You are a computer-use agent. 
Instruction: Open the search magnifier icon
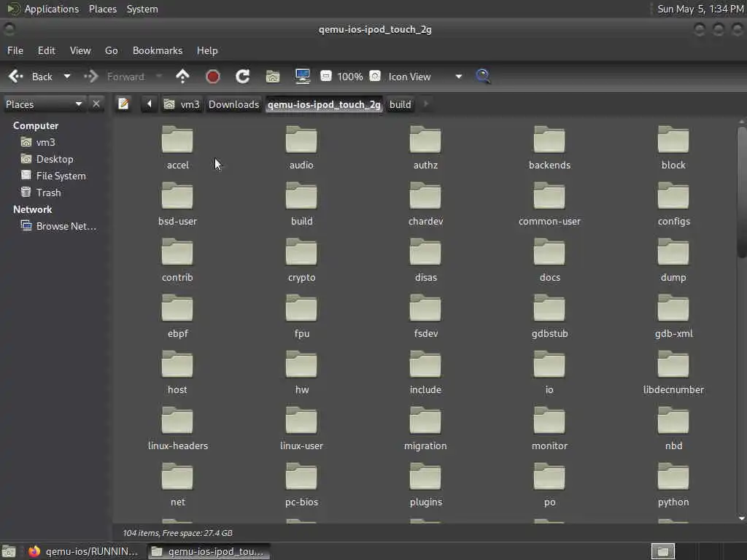(x=483, y=76)
